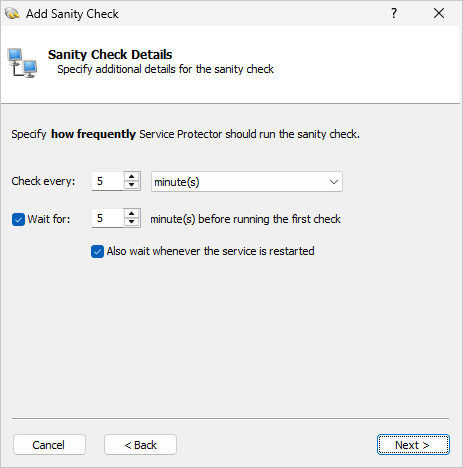Uncheck the Wait for checkbox
Viewport: 463px width, 468px height.
tap(18, 219)
